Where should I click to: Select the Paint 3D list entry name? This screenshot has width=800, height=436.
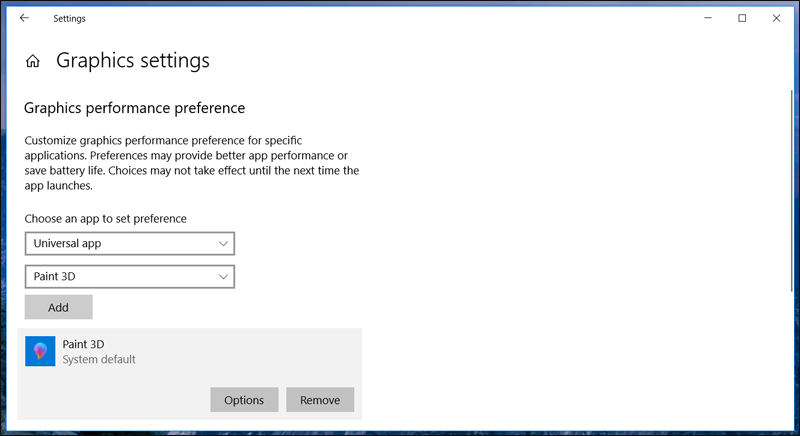click(x=83, y=344)
